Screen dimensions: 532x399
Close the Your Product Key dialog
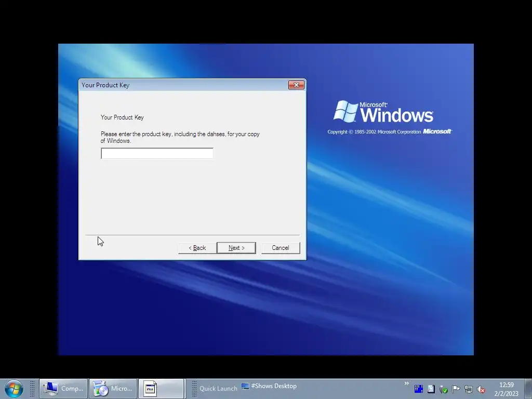coord(296,85)
